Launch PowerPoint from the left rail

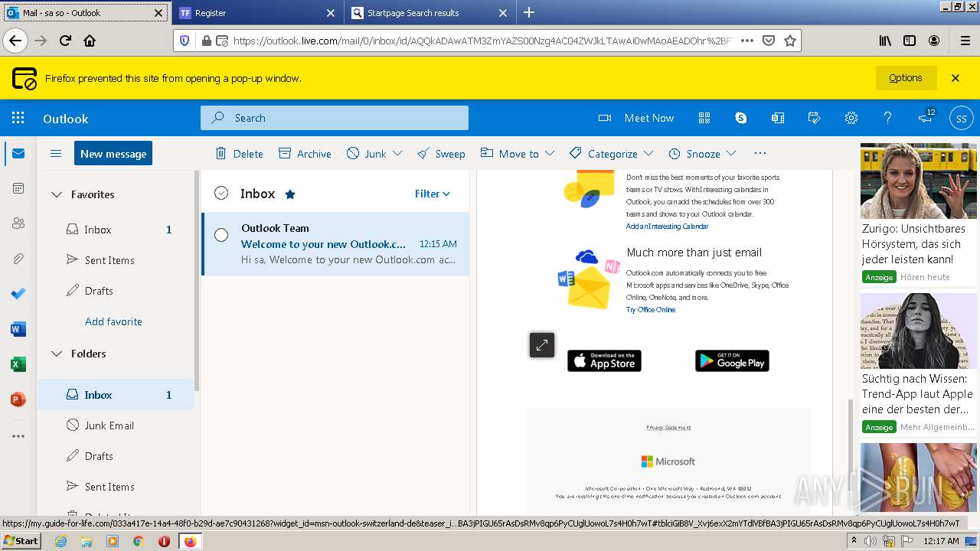coord(18,399)
